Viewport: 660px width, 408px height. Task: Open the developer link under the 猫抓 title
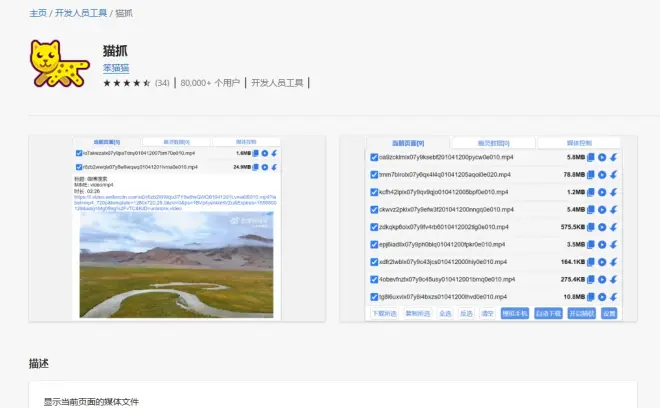click(x=116, y=68)
